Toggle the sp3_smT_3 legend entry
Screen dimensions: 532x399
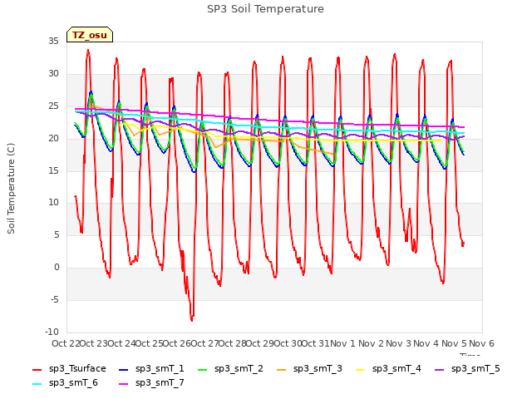point(309,369)
